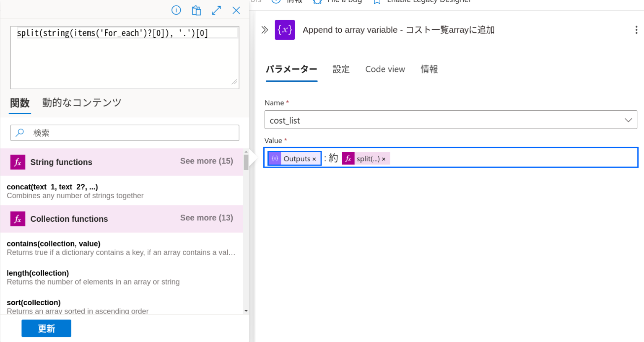644x342 pixels.
Task: Collapse the action pane with double chevron
Action: pyautogui.click(x=265, y=29)
